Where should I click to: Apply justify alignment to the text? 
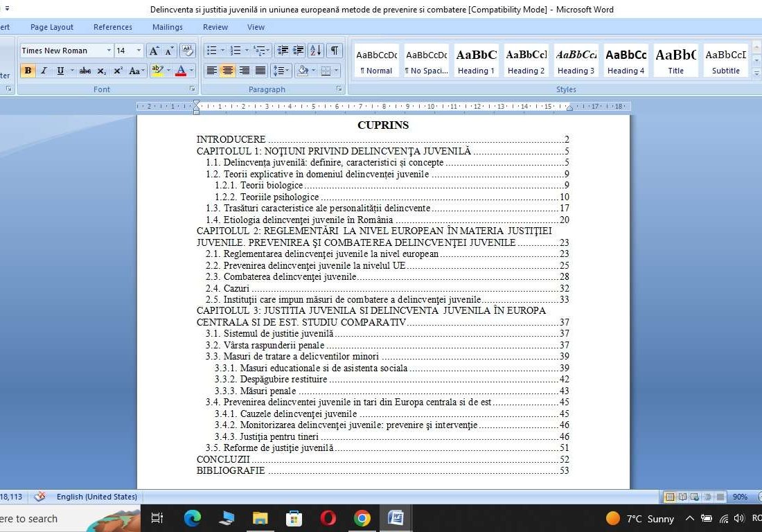point(260,71)
